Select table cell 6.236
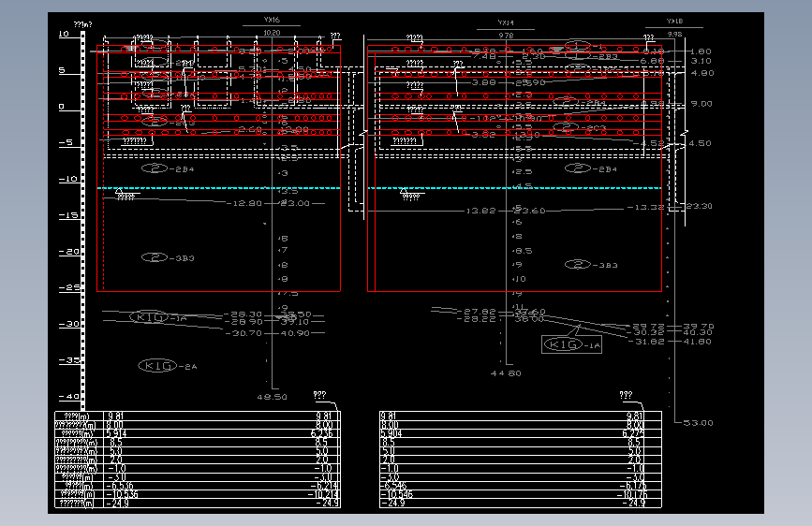 click(321, 433)
